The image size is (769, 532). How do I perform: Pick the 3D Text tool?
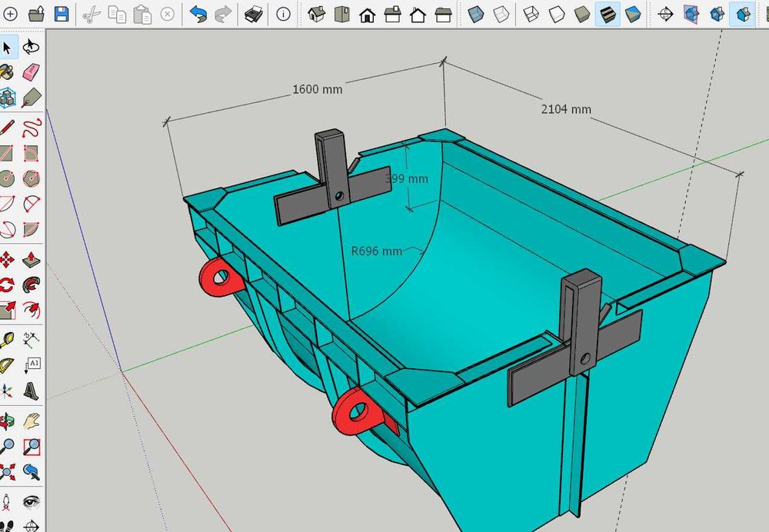click(x=31, y=391)
